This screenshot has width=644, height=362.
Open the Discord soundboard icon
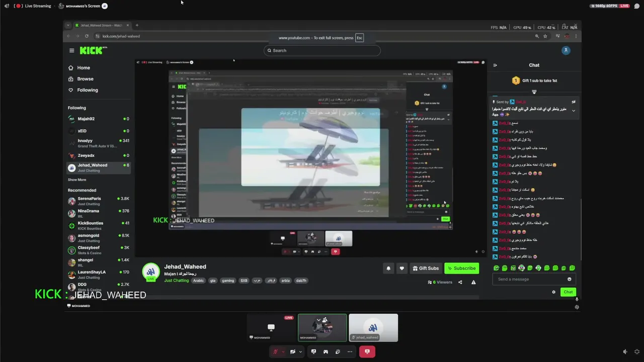[338, 351]
